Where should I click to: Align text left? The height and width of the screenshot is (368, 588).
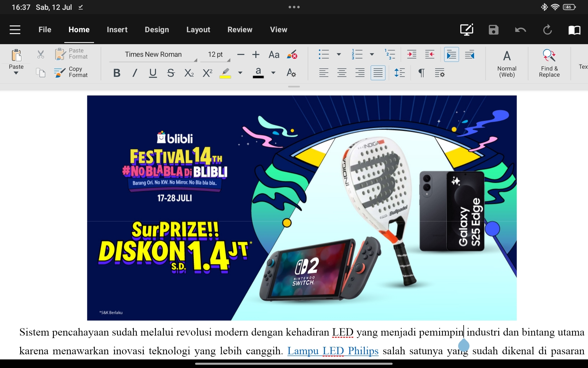click(x=324, y=73)
